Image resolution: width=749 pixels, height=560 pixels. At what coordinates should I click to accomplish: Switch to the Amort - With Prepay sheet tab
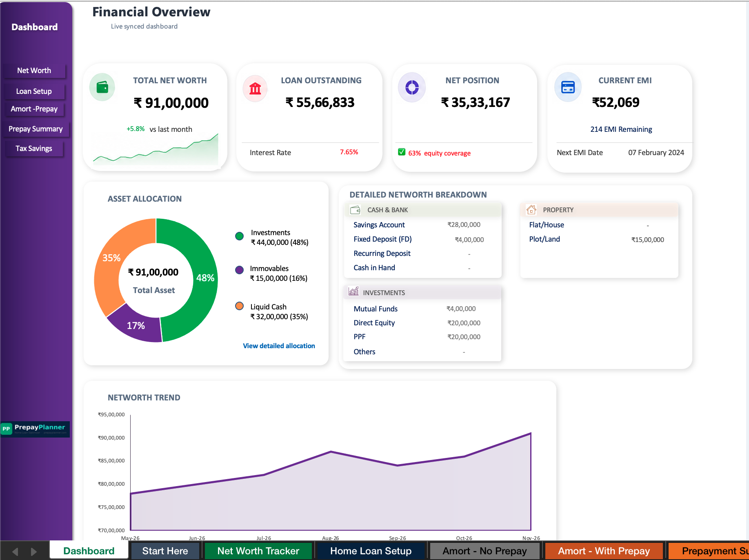[604, 551]
